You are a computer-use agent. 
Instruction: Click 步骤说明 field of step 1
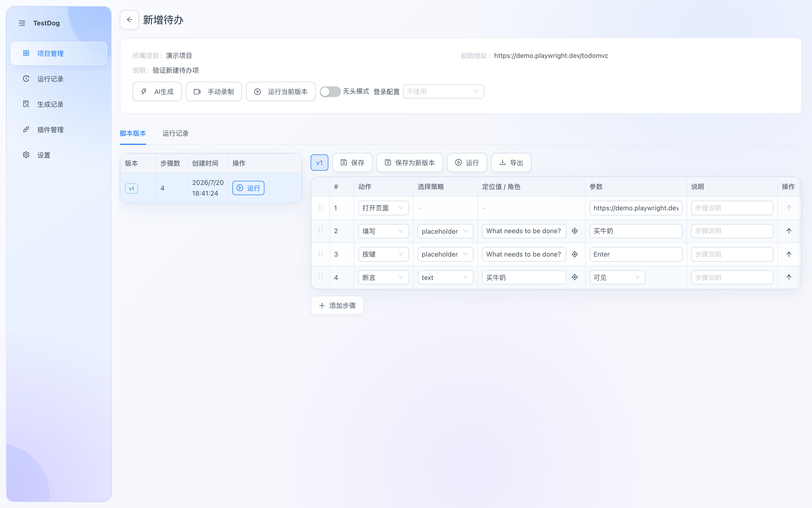tap(732, 208)
